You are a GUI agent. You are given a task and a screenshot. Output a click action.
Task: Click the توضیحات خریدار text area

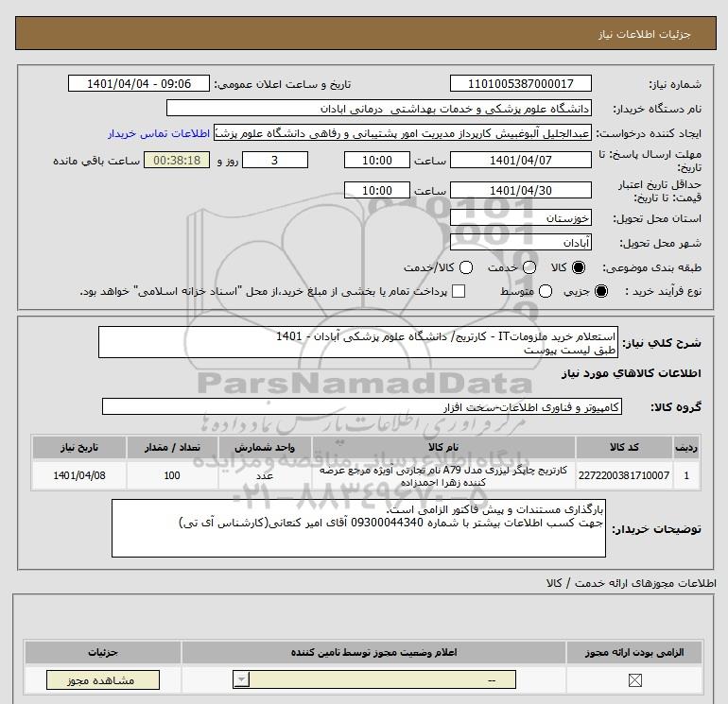pyautogui.click(x=358, y=528)
